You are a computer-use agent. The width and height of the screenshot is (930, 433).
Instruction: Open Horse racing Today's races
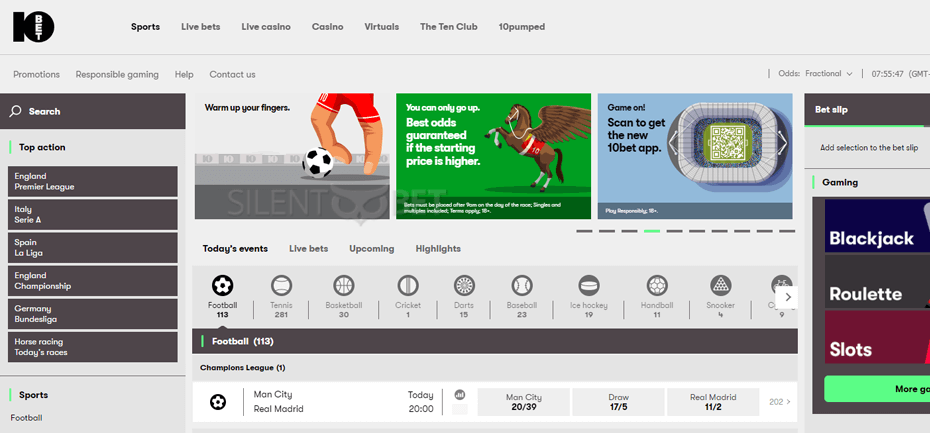click(93, 347)
